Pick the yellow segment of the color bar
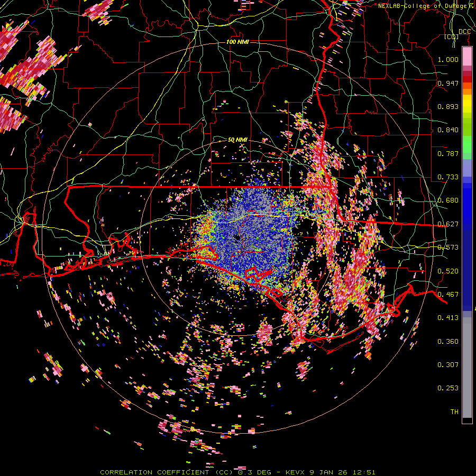 pyautogui.click(x=467, y=104)
